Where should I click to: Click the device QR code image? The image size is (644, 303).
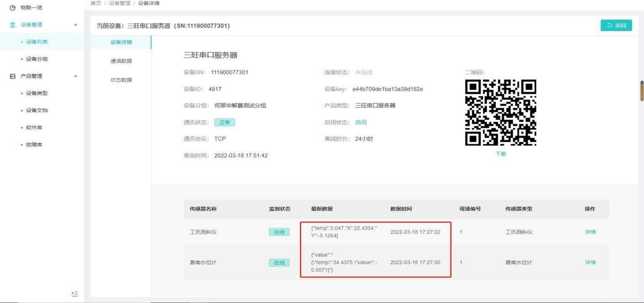500,113
